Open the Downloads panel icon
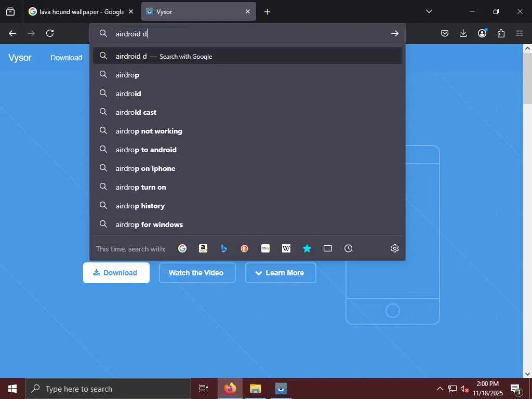 [x=463, y=33]
